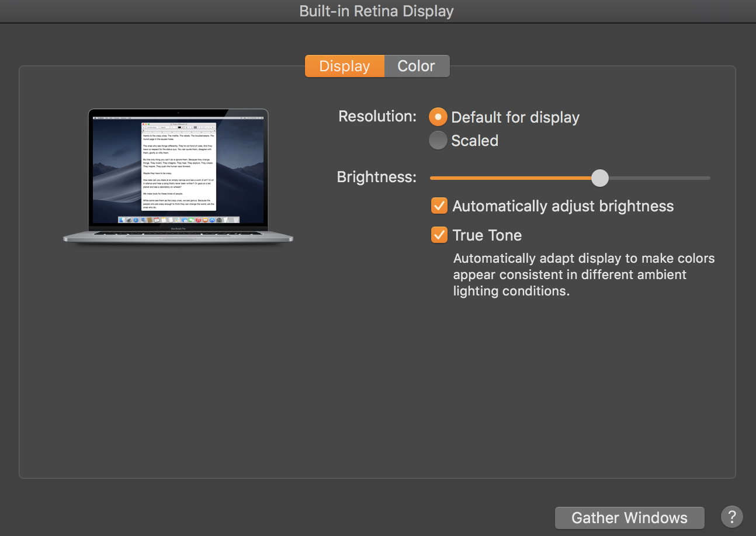
Task: Switch to the Color tab
Action: click(x=417, y=66)
